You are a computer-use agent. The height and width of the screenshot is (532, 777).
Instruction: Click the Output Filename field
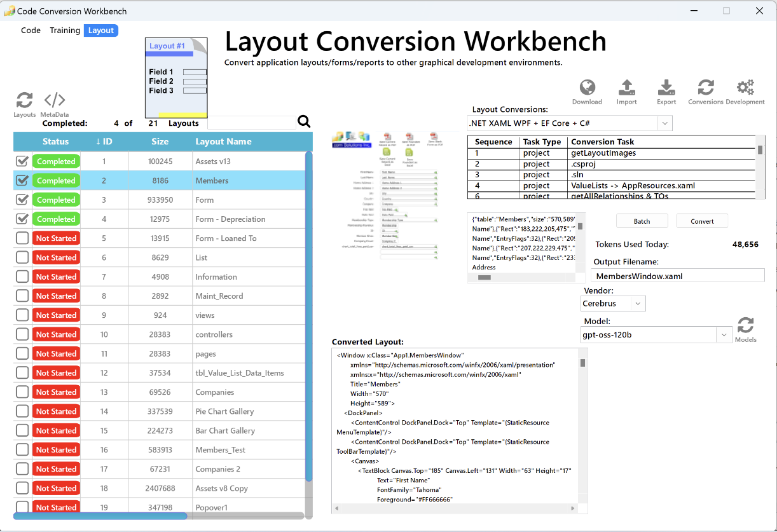pos(678,276)
